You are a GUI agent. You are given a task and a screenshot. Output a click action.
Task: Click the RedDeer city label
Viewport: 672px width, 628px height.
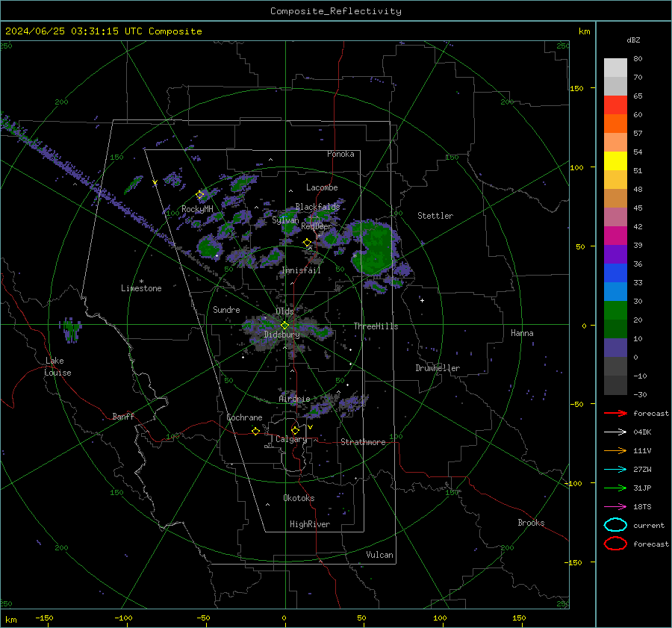317,226
